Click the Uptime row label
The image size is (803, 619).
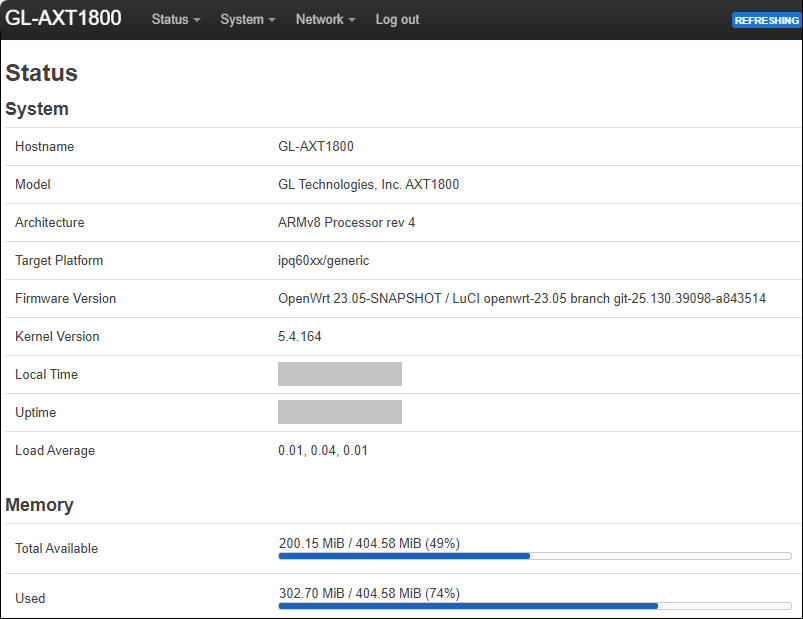pos(35,412)
